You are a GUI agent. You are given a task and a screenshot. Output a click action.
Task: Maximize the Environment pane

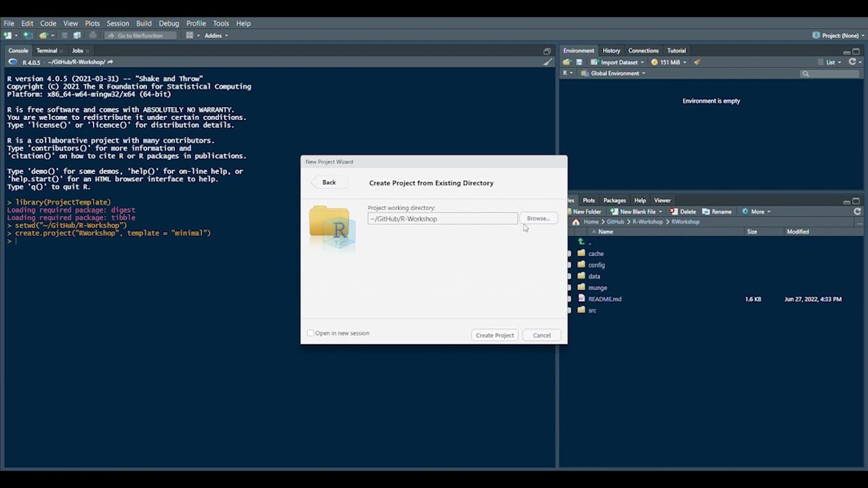coord(856,51)
